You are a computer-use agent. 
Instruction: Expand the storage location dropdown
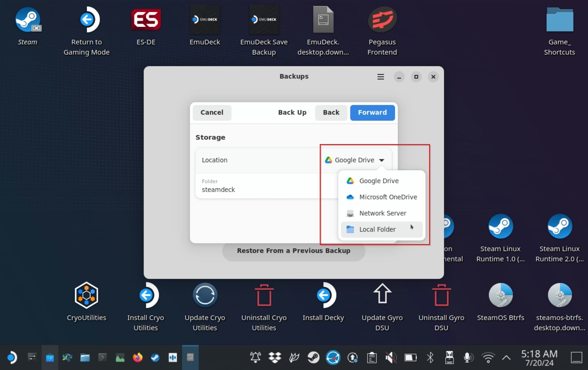pos(355,160)
